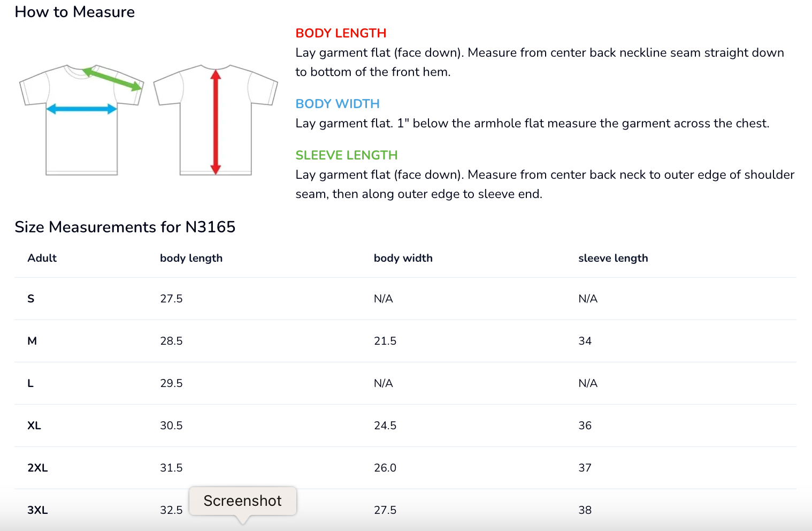Click the green SLEEVE LENGTH heading
The image size is (812, 531).
[x=347, y=155]
